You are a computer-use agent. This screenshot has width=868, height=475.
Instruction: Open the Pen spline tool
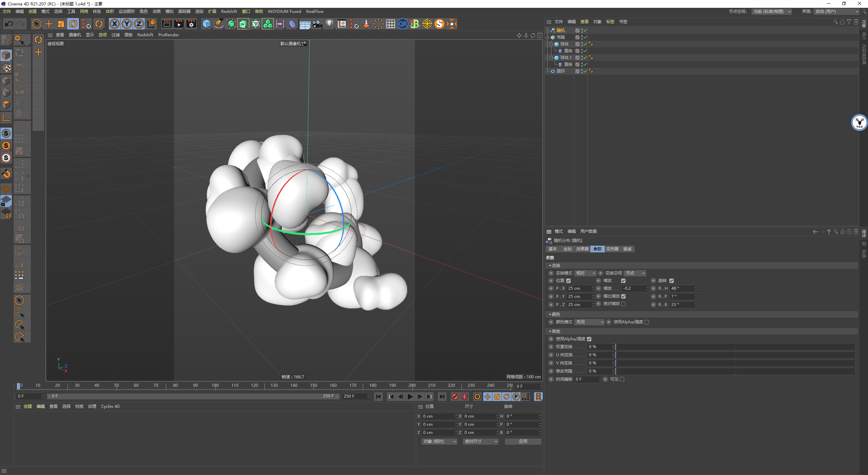point(219,24)
